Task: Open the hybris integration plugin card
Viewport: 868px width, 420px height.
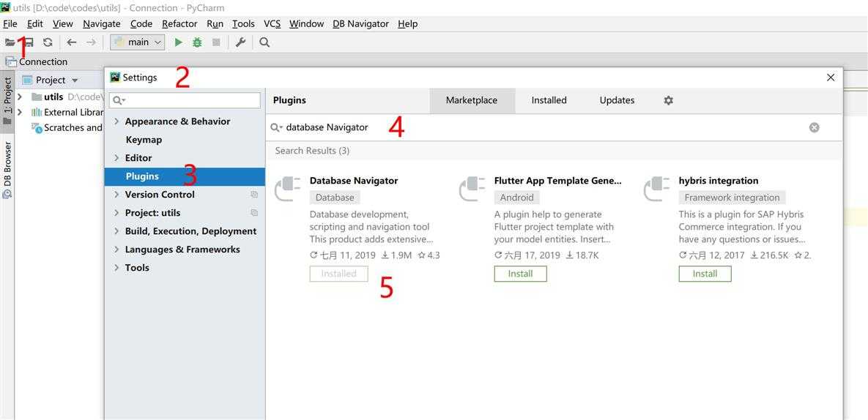Action: tap(719, 181)
